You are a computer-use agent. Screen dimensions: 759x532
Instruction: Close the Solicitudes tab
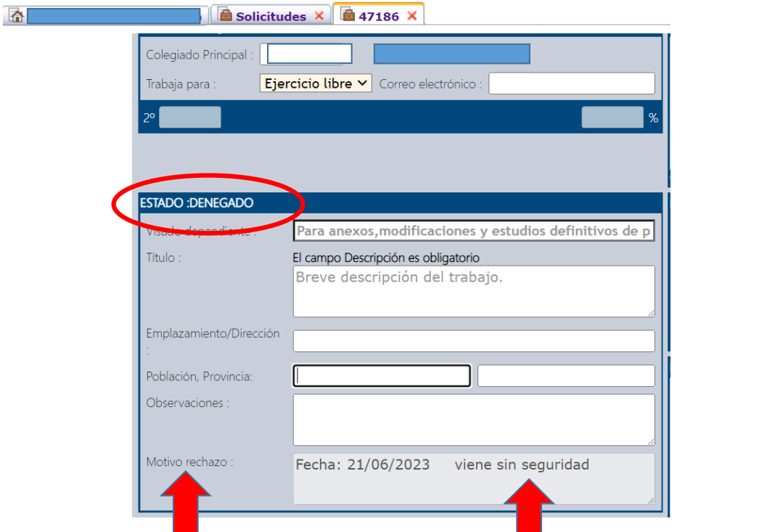click(x=319, y=16)
